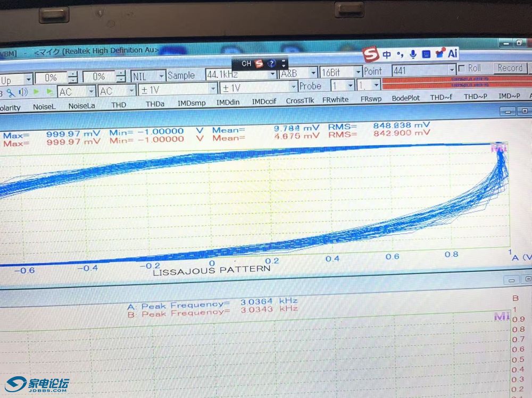This screenshot has height=398, width=532.
Task: Click the lower red input level meter bar
Action: click(x=456, y=85)
